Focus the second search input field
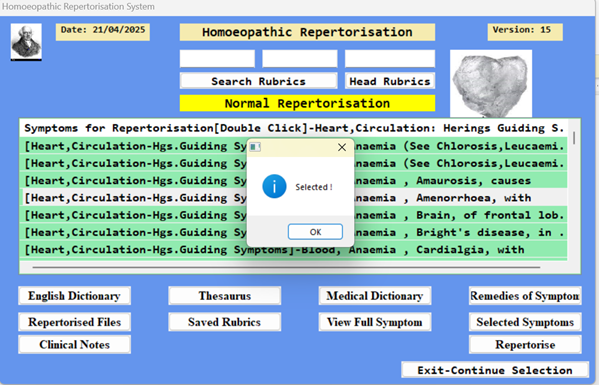This screenshot has height=385, width=599. coord(300,59)
